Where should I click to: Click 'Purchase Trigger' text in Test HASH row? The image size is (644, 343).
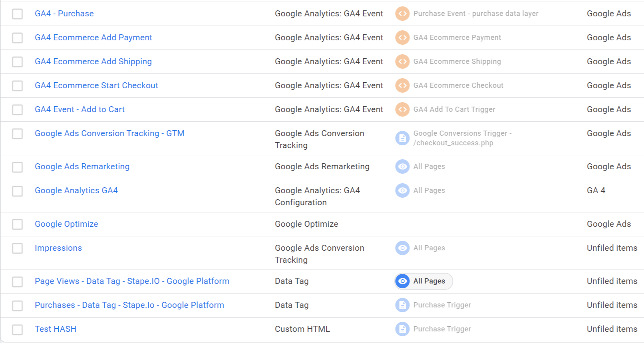click(x=442, y=329)
